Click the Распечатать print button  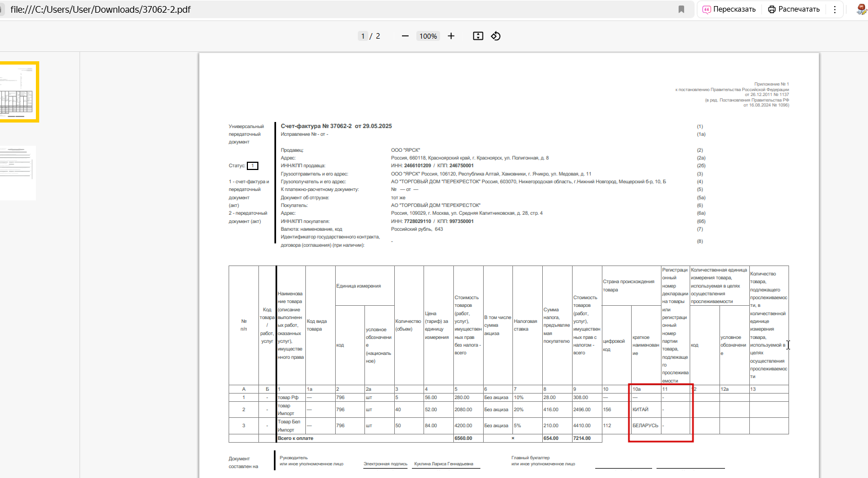point(793,9)
